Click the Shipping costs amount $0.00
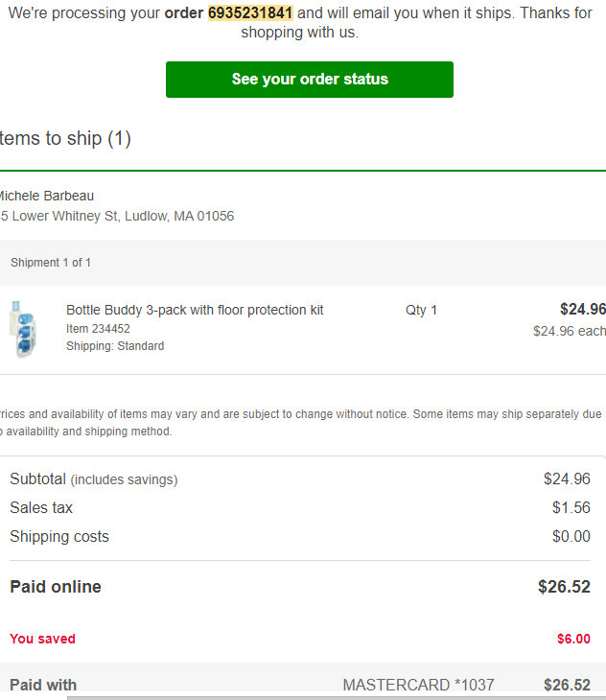Screen dimensions: 606x700 coord(571,536)
